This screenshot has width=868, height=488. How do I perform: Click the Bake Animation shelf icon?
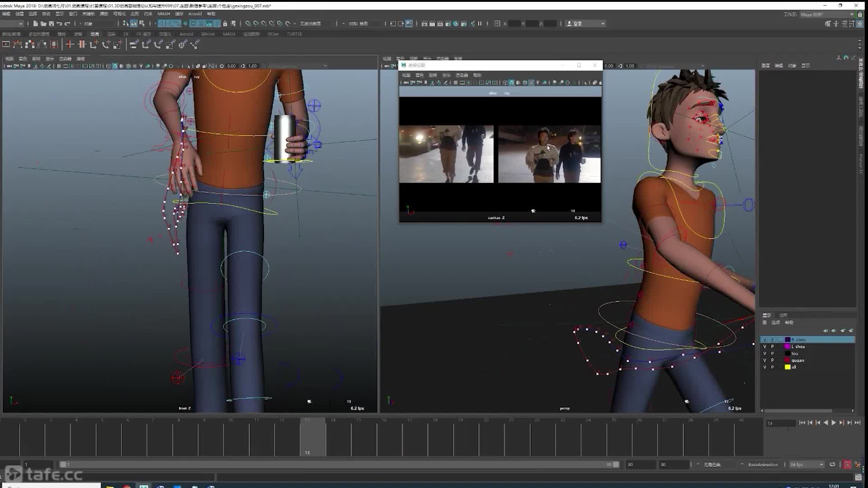click(x=54, y=44)
